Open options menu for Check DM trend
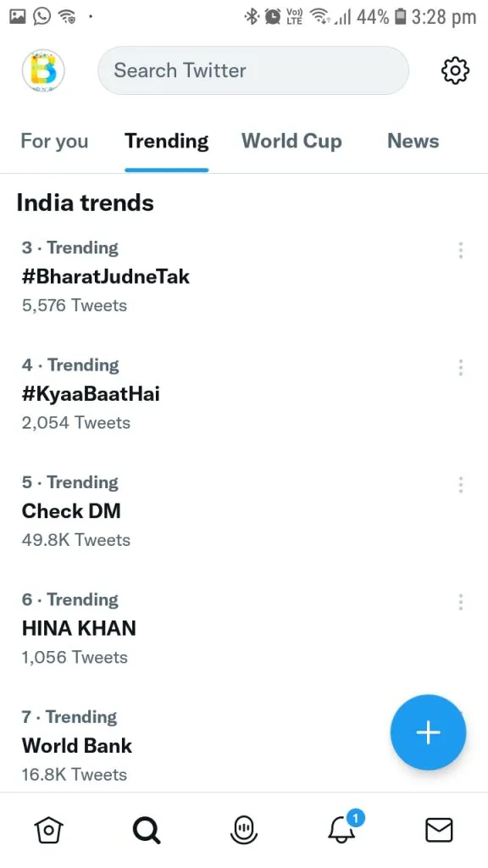Viewport: 488px width, 868px height. click(x=460, y=485)
